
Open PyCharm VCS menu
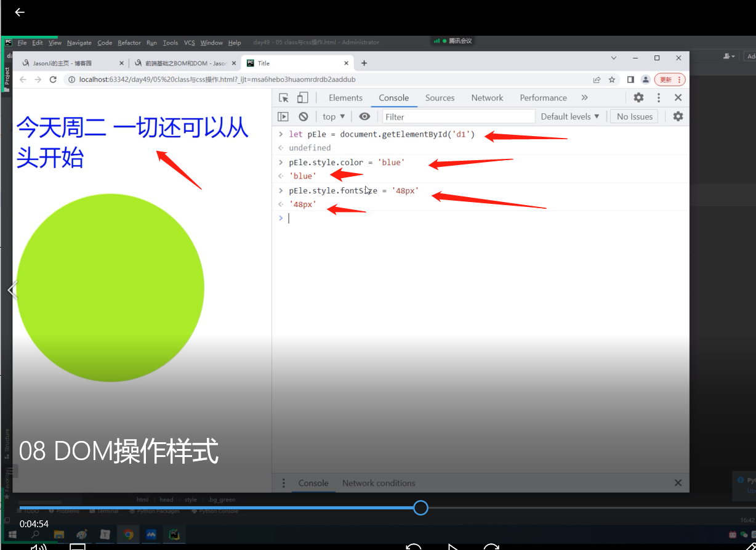(x=189, y=42)
